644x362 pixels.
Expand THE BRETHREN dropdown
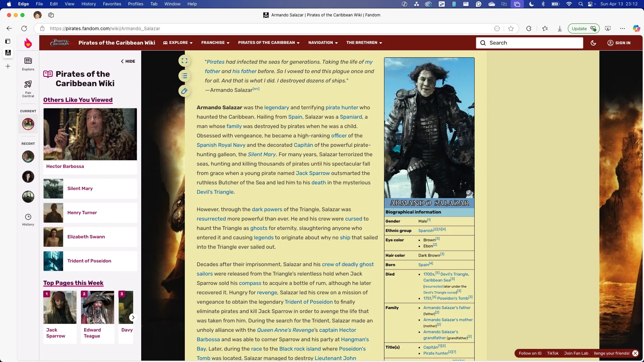coord(364,43)
